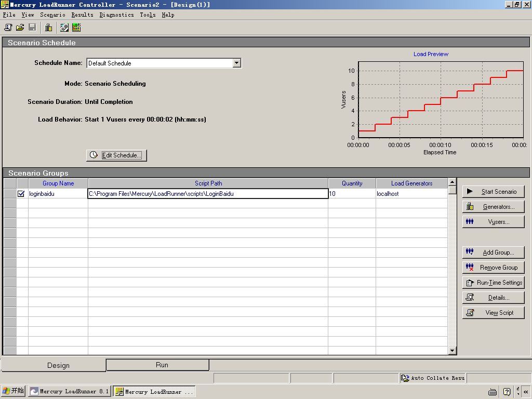Click the green chart toolbar icon
Image resolution: width=532 pixels, height=399 pixels.
tap(76, 28)
